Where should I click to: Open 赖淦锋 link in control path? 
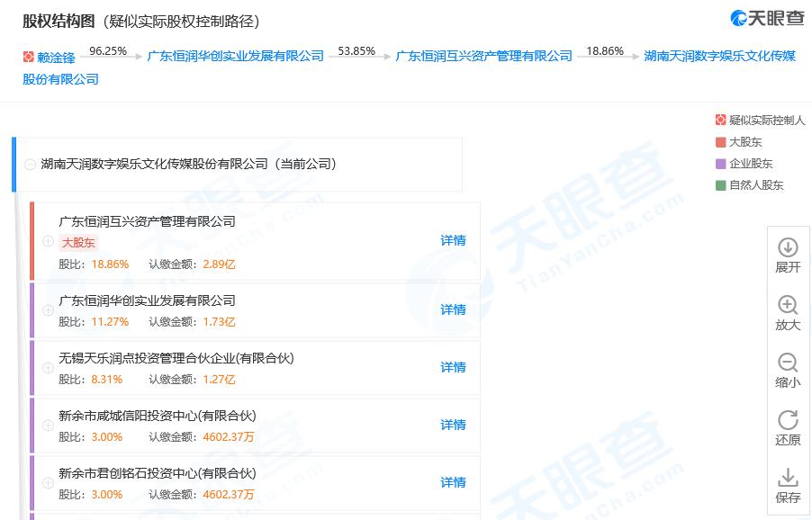click(56, 57)
